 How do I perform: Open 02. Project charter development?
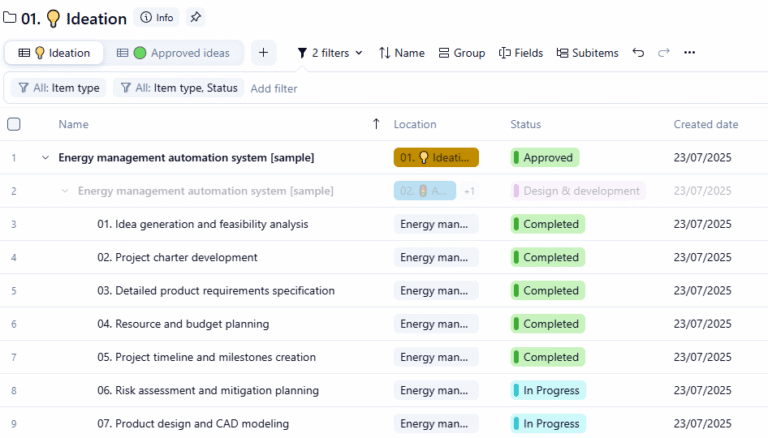(x=177, y=258)
